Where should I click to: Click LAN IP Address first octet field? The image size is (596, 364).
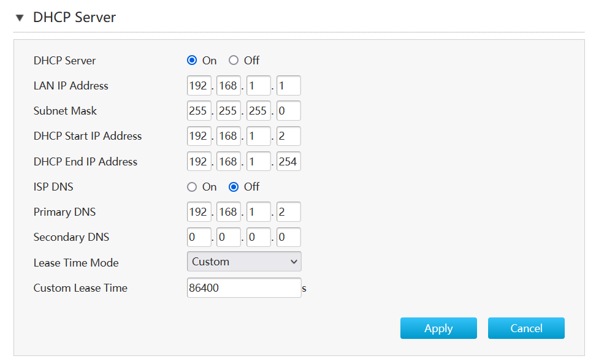199,86
